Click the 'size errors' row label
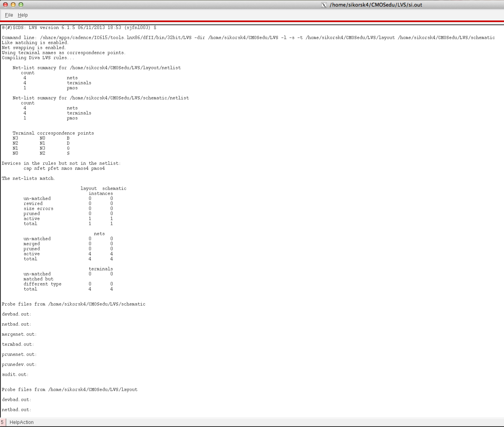This screenshot has height=427, width=504. (38, 209)
